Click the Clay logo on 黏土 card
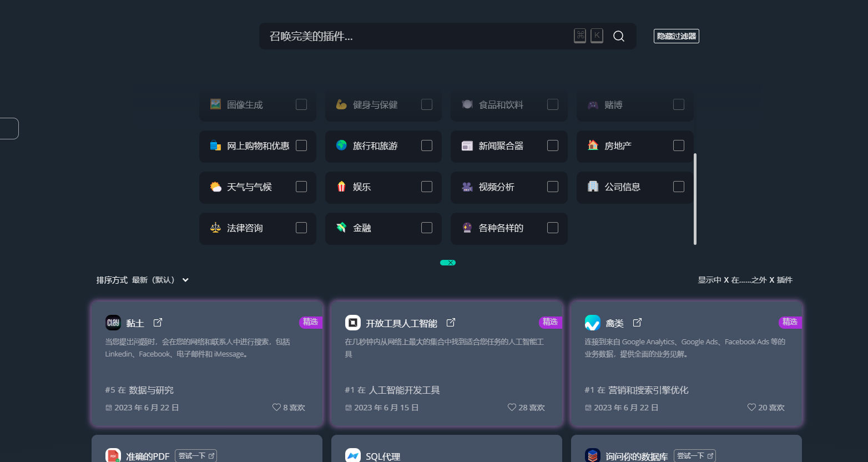 (x=113, y=323)
